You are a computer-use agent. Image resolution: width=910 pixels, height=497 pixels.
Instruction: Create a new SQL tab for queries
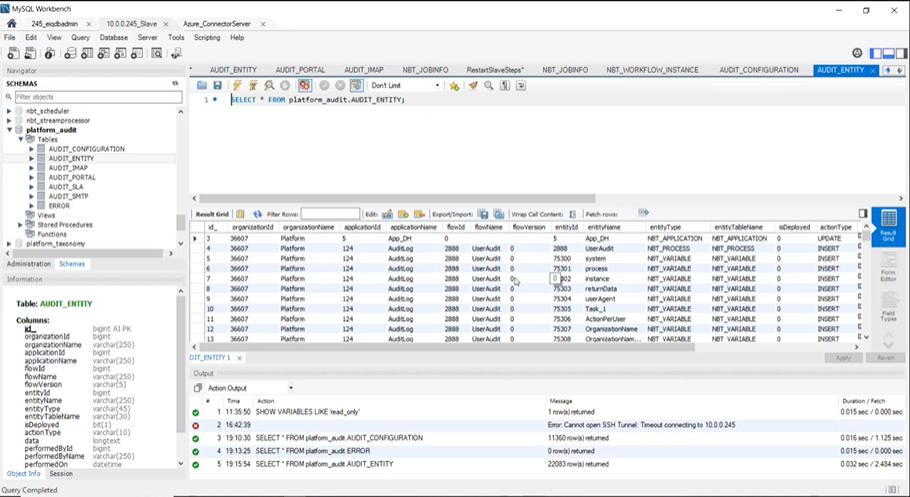(x=13, y=53)
